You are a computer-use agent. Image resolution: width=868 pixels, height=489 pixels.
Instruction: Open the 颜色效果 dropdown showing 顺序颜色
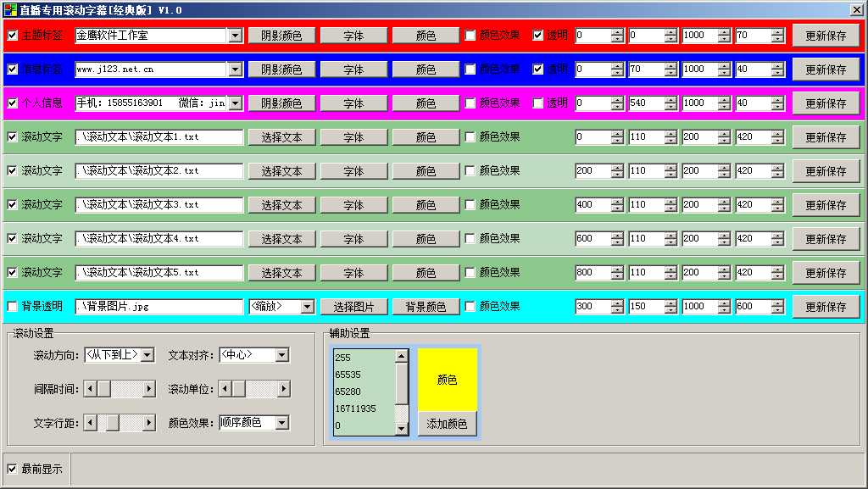point(254,423)
